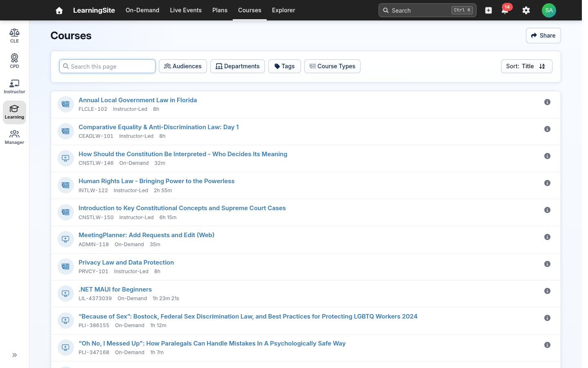Open How Should the Constitution Be Interpreted
The width and height of the screenshot is (588, 368).
tap(183, 154)
